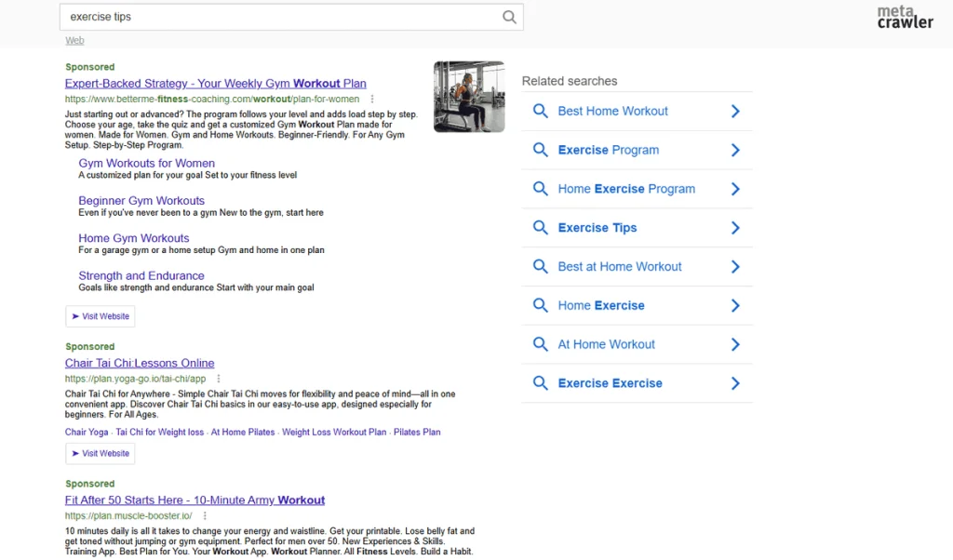This screenshot has height=560, width=953.
Task: Open ad options dots next to betterme URL
Action: [372, 99]
